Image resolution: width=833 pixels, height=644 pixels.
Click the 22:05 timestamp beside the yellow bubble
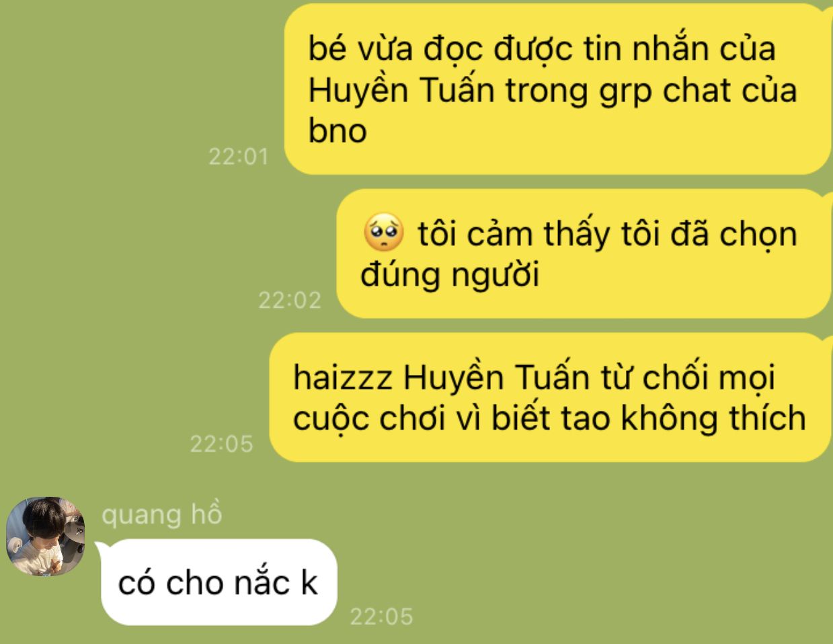(221, 444)
